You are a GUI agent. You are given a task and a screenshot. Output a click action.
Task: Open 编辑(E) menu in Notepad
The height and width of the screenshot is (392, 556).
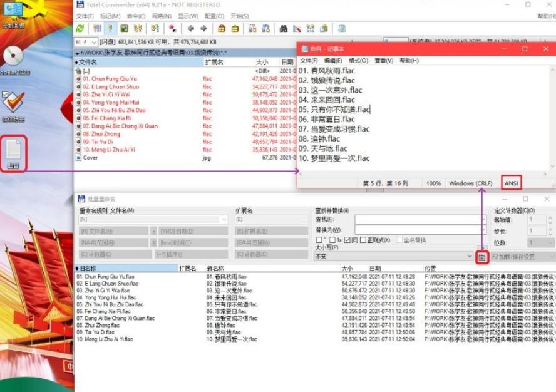coord(333,61)
